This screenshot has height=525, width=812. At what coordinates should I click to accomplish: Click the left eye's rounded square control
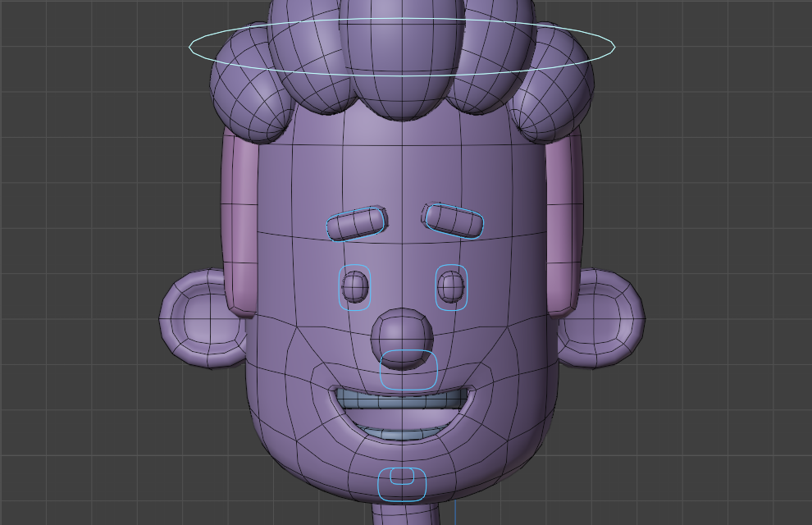tap(354, 287)
